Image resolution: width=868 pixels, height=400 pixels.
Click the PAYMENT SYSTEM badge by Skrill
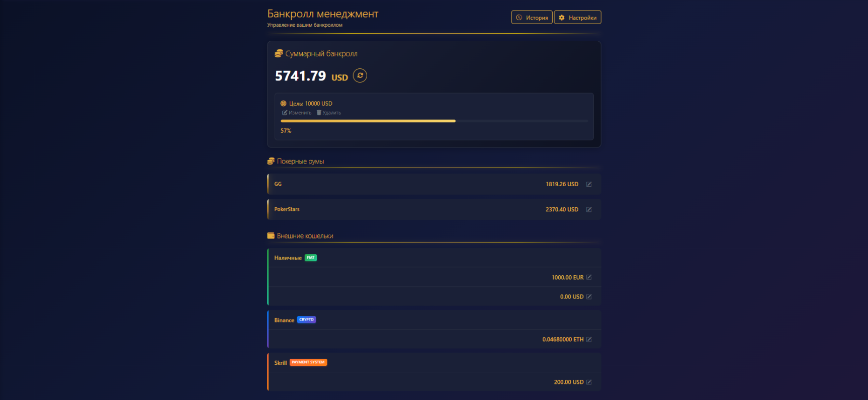pyautogui.click(x=308, y=362)
